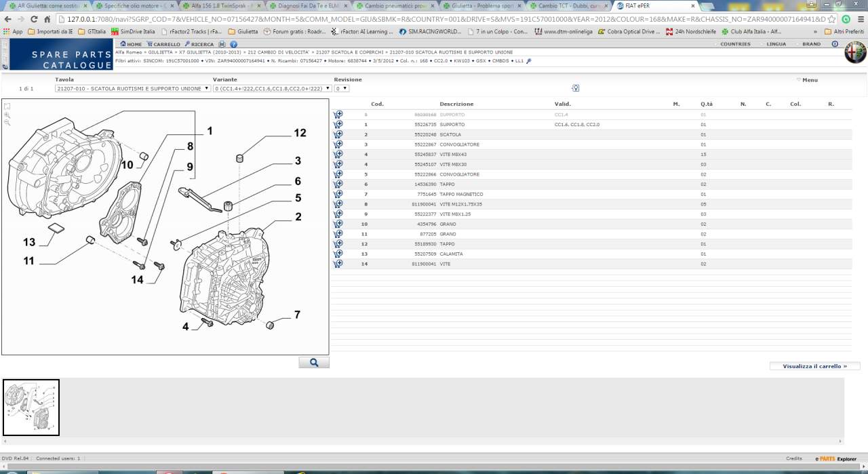Add row 14 VITE to cart
Screen dimensions: 868x474
tap(338, 264)
